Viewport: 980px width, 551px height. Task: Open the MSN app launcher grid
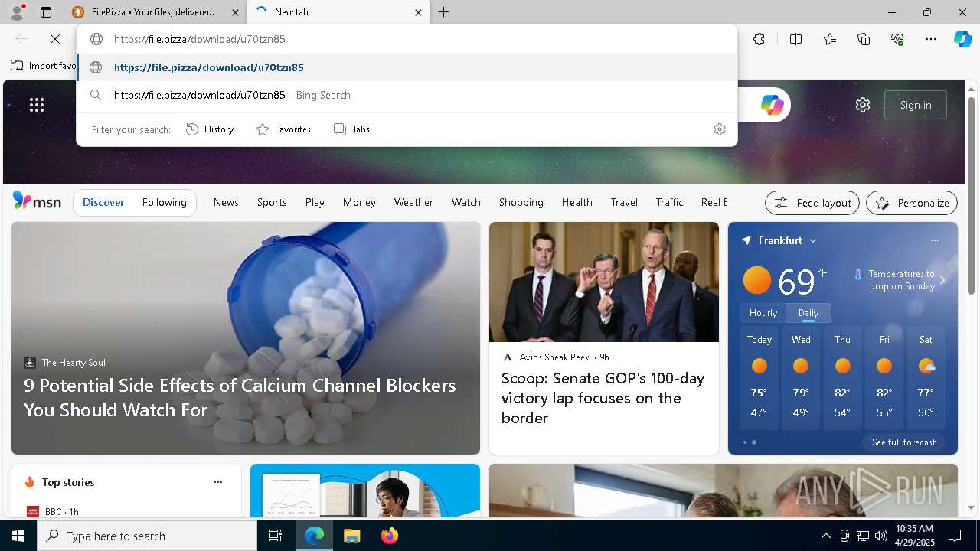(37, 105)
